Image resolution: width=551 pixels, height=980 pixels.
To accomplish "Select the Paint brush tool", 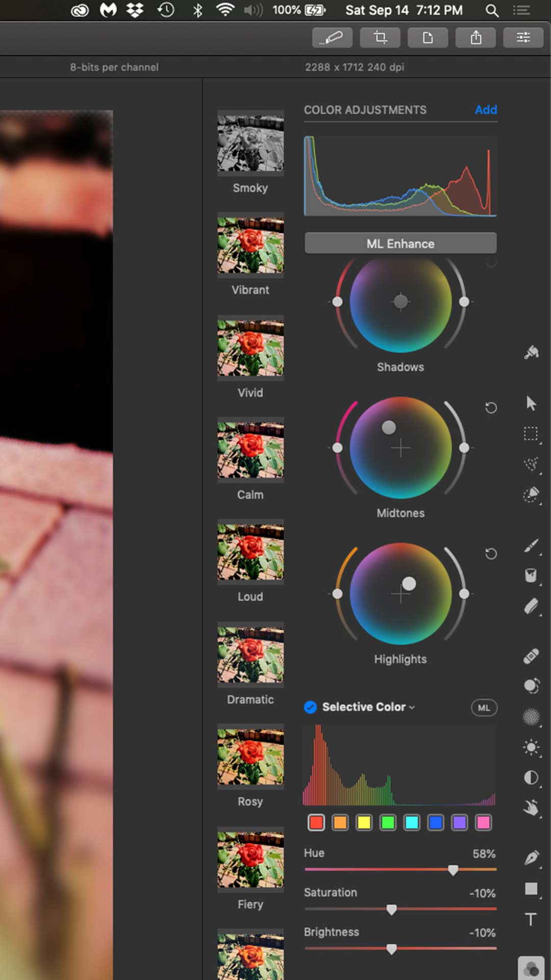I will [x=531, y=546].
